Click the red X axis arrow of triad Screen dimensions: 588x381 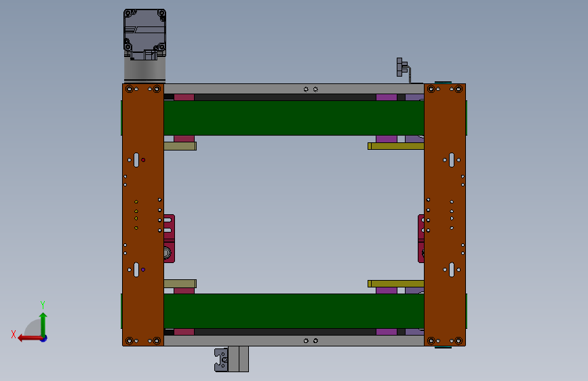coord(30,338)
